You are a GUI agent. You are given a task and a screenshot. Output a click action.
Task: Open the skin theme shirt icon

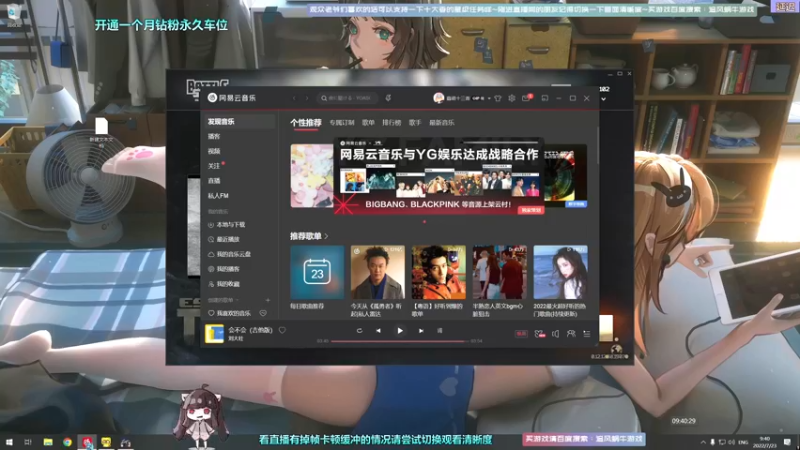497,98
